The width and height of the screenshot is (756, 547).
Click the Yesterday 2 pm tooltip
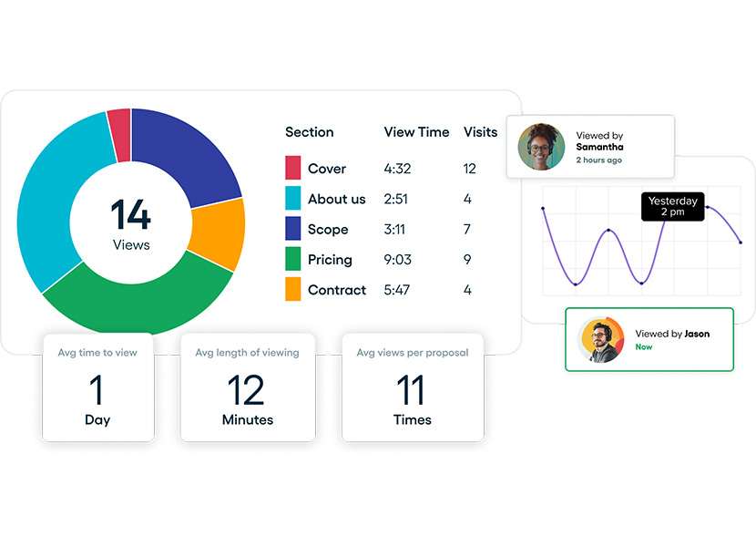click(672, 206)
